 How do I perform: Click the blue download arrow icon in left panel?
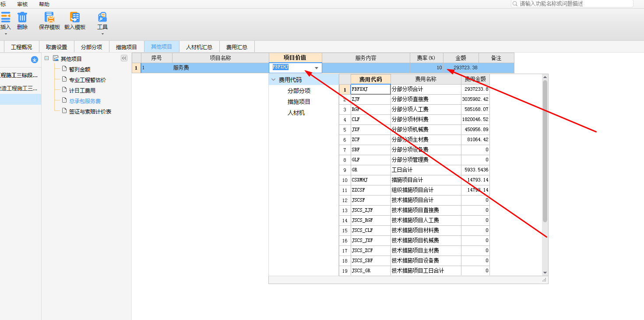click(35, 60)
